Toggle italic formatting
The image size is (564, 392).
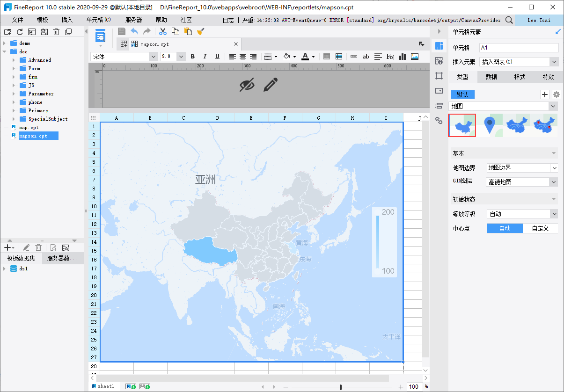click(205, 57)
